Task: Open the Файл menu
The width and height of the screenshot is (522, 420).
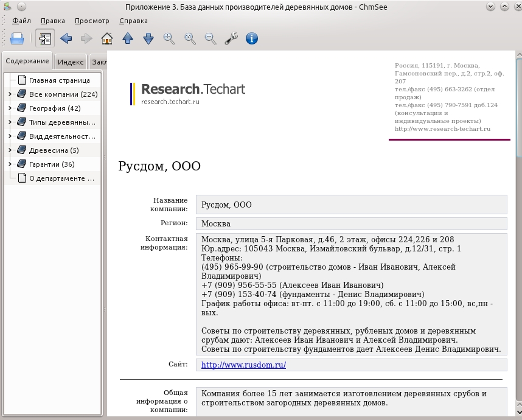Action: click(21, 21)
